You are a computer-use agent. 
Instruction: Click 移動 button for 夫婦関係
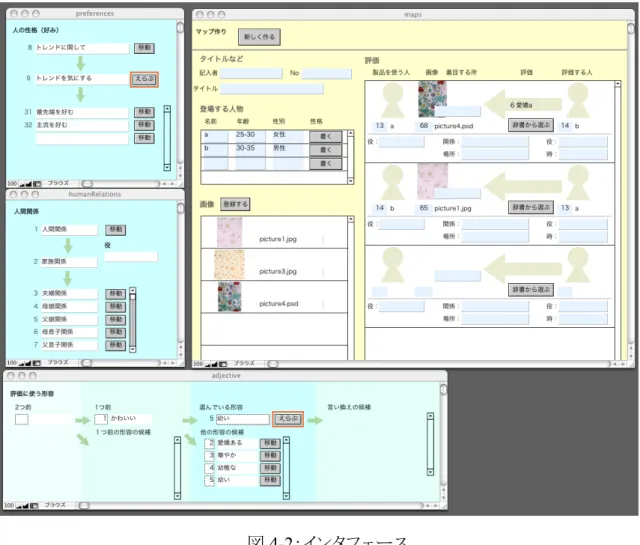(116, 294)
